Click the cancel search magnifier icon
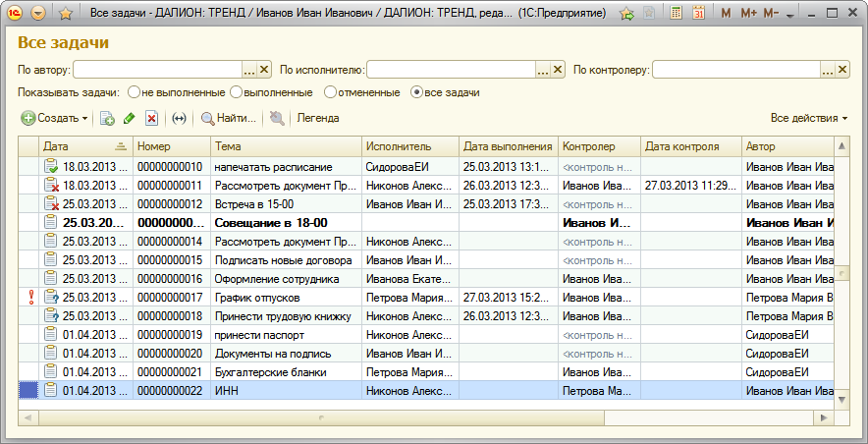Screen dimensions: 868x444 [277, 118]
